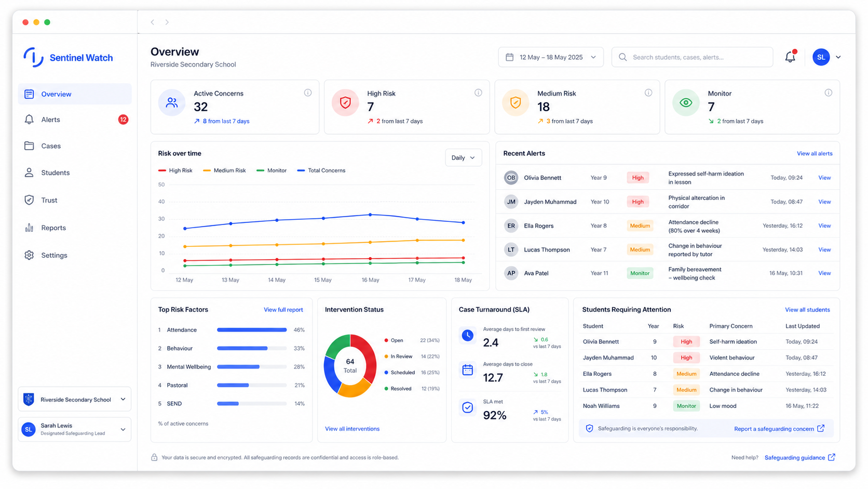Open the Safeguarding guidance link

coord(800,457)
